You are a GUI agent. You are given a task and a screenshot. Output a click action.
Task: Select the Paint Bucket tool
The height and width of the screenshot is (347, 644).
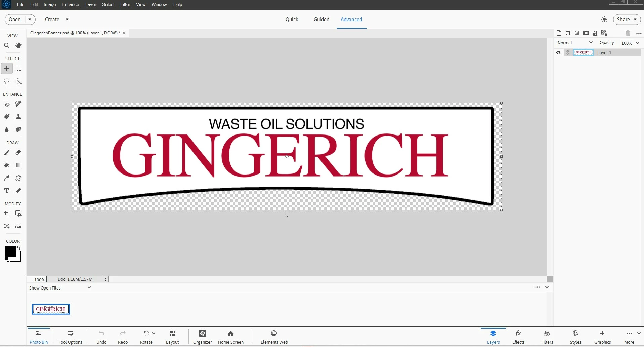click(7, 165)
